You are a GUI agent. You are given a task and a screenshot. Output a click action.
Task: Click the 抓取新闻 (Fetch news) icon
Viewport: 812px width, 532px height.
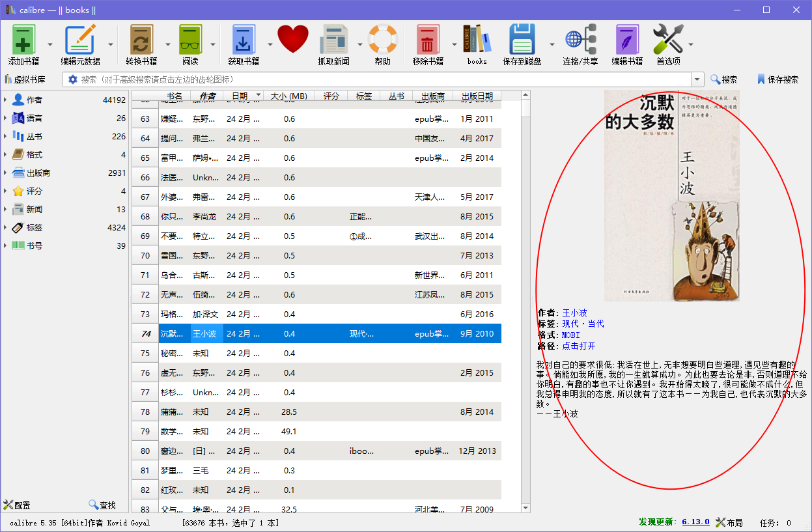coord(334,39)
